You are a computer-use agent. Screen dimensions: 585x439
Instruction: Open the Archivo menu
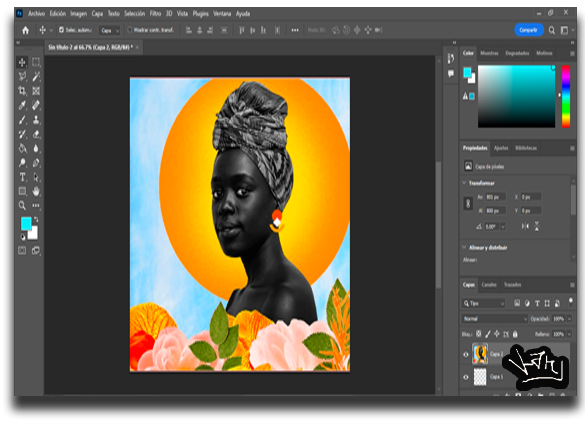click(x=37, y=13)
